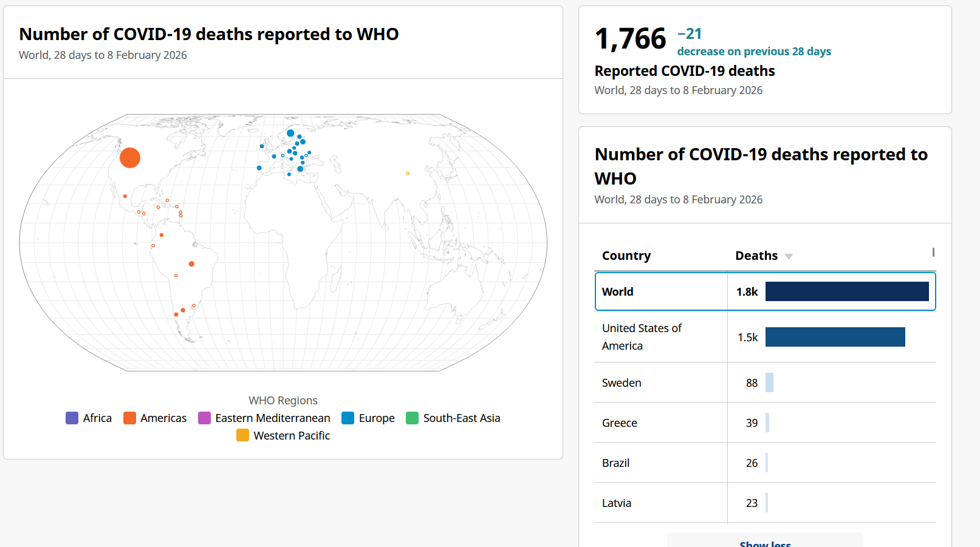
Task: Sort by Deaths using the arrow
Action: pos(789,257)
